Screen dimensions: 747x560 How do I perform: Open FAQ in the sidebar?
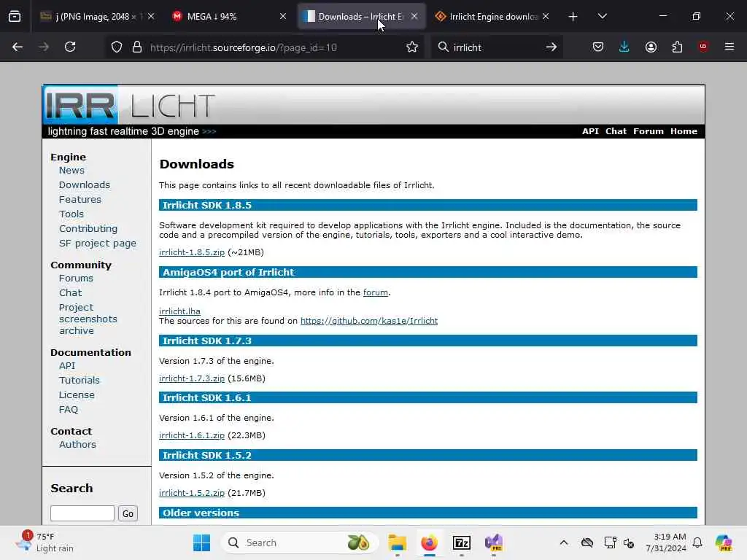[69, 410]
